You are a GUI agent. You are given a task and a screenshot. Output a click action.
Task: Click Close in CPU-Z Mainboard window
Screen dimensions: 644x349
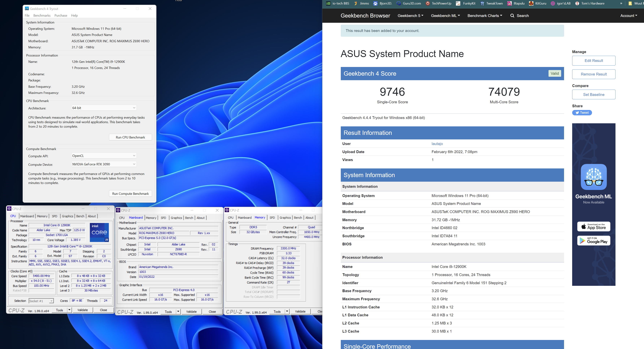coord(212,311)
